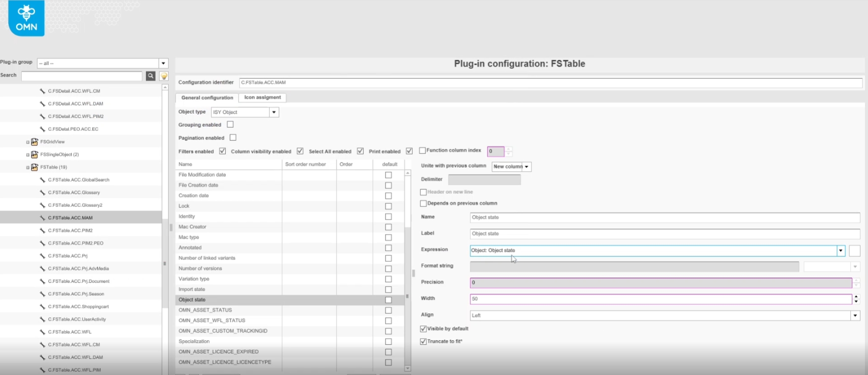Screen dimensions: 868x375
Task: Open the Object type dropdown
Action: tap(274, 112)
